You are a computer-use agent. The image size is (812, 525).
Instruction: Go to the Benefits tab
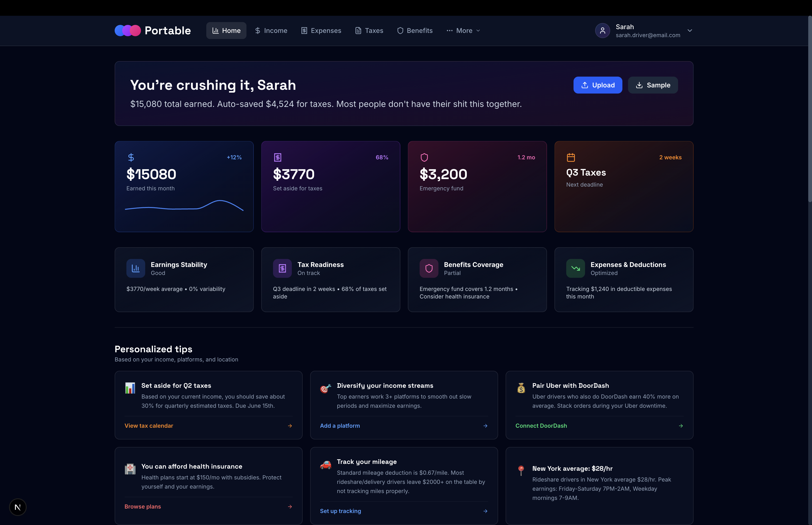[x=415, y=31]
